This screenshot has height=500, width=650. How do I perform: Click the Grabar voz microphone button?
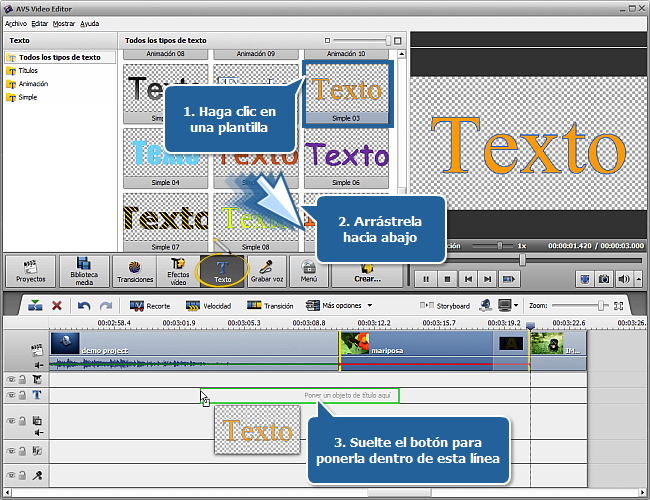(x=267, y=271)
